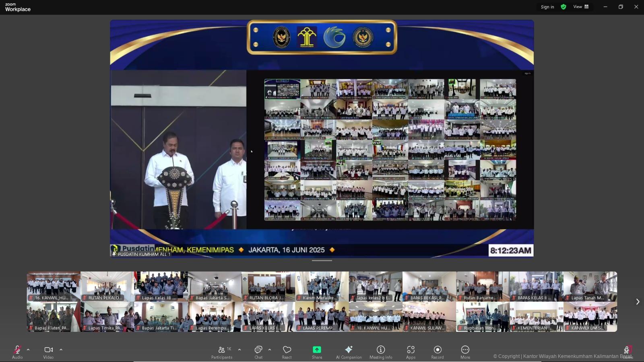Select the RUTAN BLORA participant thumbnail
Image resolution: width=644 pixels, height=362 pixels.
[x=268, y=286]
